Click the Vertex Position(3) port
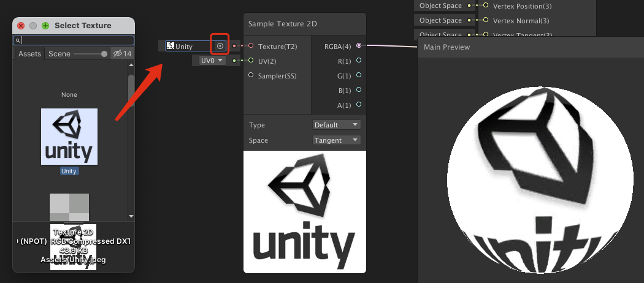The height and width of the screenshot is (283, 644). coord(486,6)
